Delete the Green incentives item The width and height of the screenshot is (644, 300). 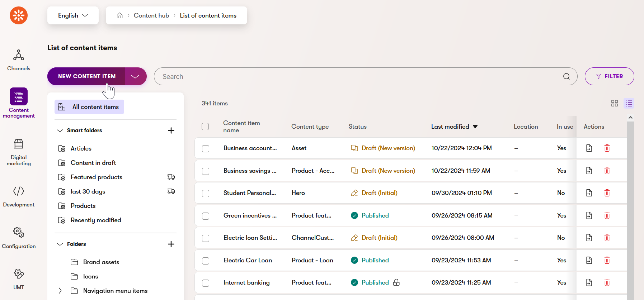click(607, 215)
